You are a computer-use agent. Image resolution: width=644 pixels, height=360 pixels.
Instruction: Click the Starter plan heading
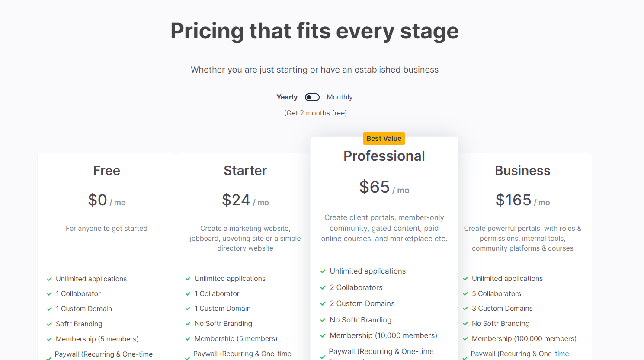(x=245, y=171)
